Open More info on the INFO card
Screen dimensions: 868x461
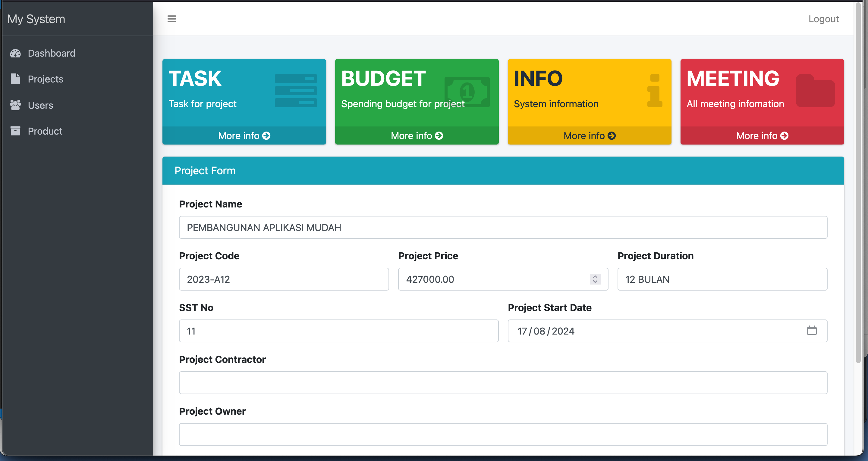point(589,136)
